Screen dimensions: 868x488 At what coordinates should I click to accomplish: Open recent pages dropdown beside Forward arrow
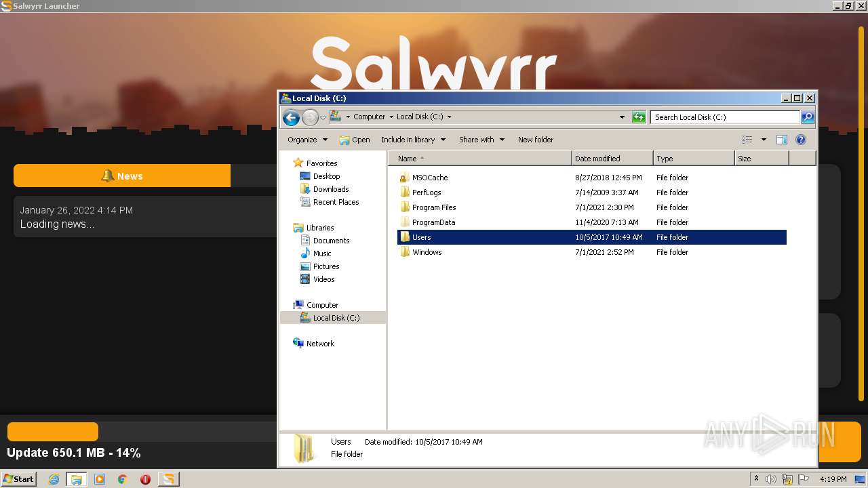point(323,117)
